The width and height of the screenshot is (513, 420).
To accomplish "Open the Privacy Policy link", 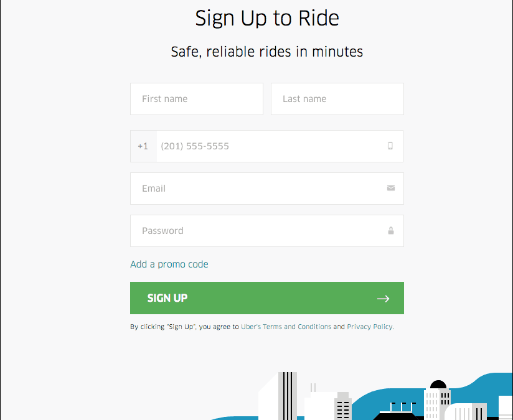I will 369,327.
